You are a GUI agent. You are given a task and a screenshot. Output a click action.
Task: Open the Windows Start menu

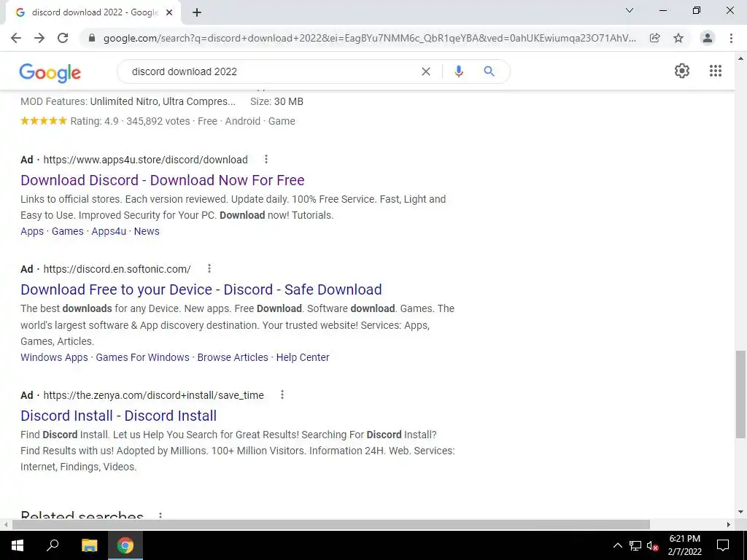click(x=18, y=545)
